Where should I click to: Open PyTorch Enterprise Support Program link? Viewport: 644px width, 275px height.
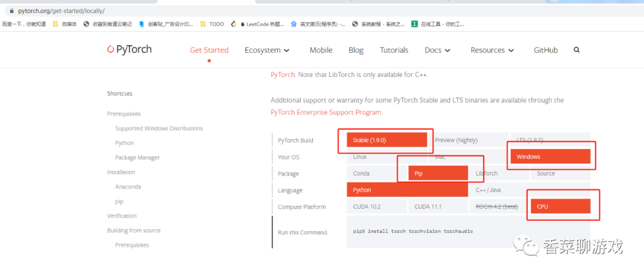[326, 112]
